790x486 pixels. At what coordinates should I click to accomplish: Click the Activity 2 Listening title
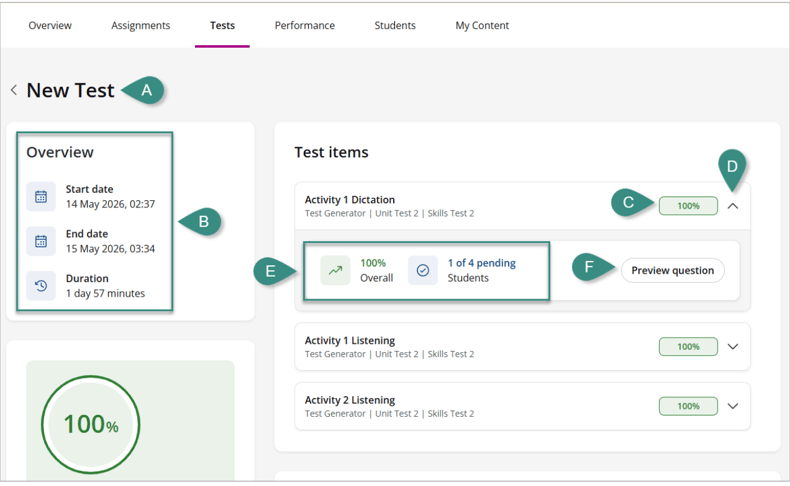(350, 400)
